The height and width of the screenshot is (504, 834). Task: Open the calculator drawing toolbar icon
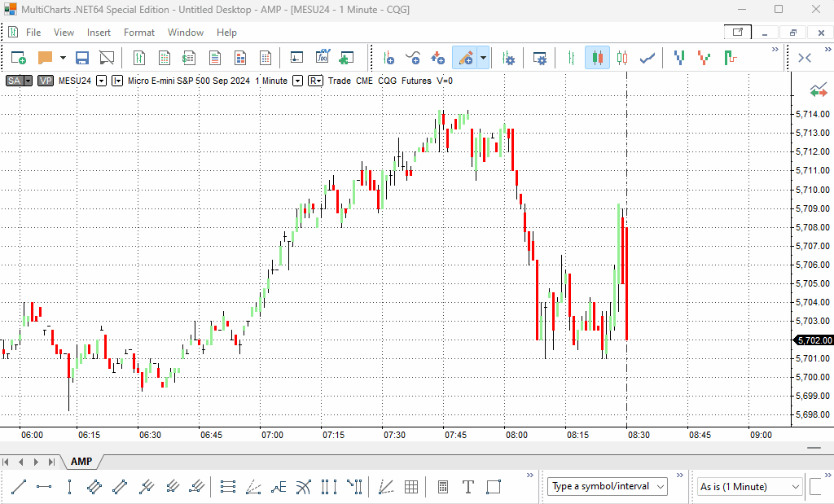(x=442, y=486)
